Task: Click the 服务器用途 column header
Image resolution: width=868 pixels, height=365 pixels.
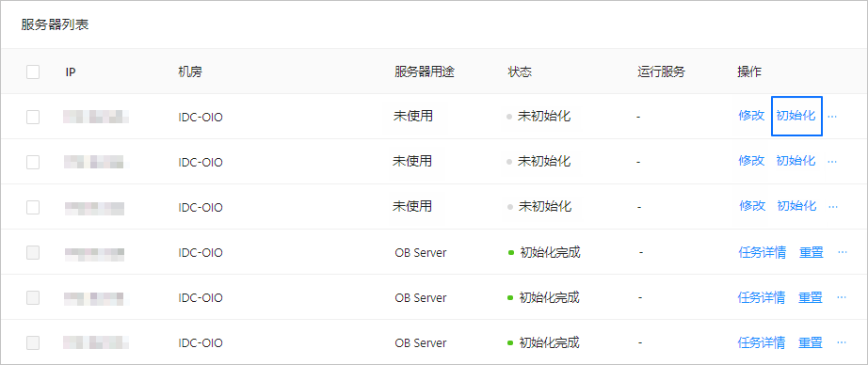Action: pyautogui.click(x=425, y=71)
